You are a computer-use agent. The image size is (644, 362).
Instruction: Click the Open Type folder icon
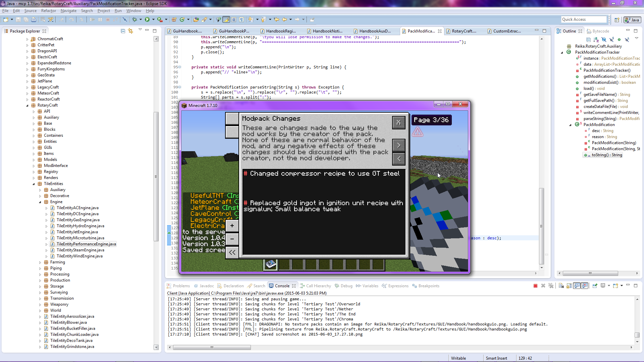tap(196, 20)
